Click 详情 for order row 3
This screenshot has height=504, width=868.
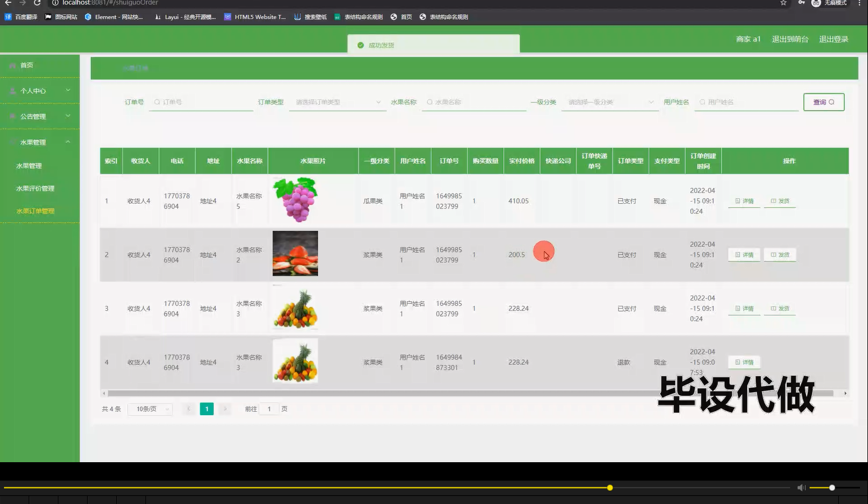click(744, 309)
